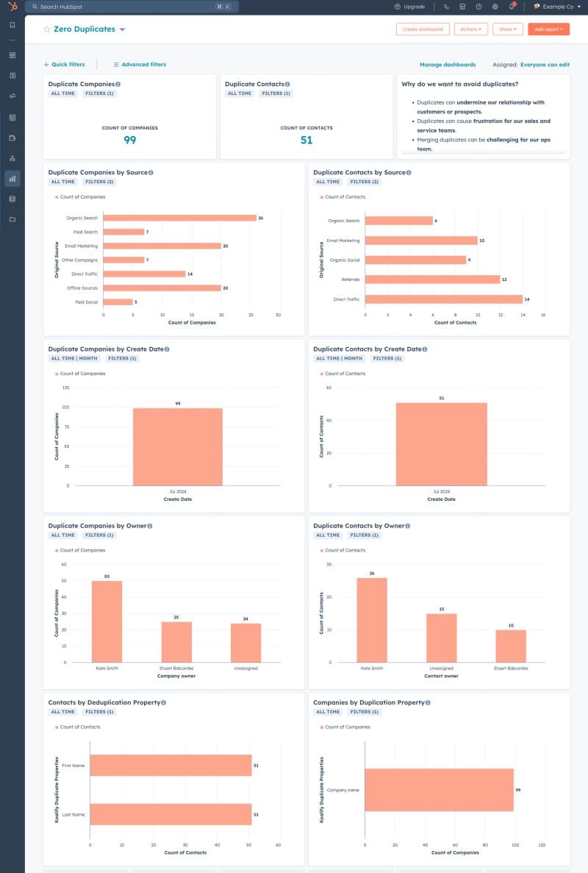Open the Automations icon in the sidebar
The width and height of the screenshot is (588, 873).
[x=11, y=157]
